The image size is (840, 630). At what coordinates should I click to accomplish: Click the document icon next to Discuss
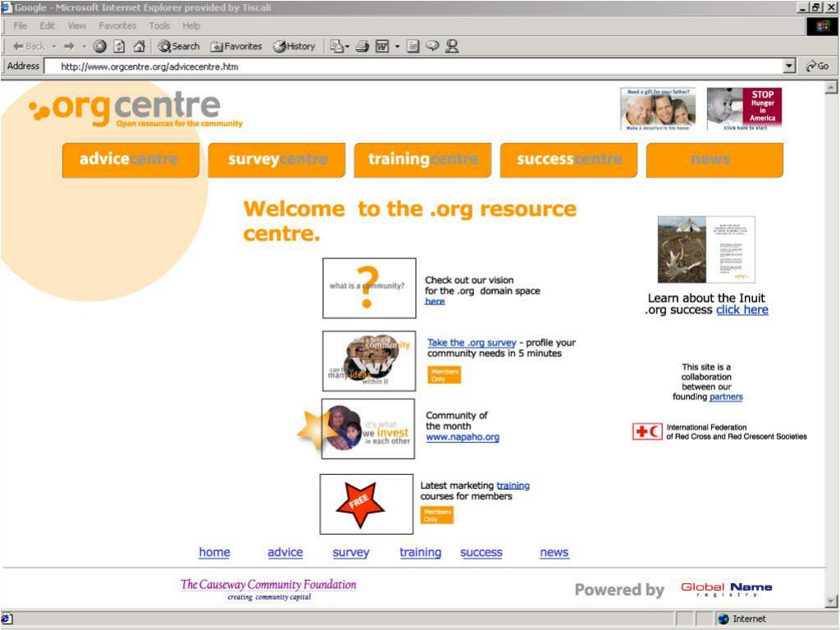413,46
